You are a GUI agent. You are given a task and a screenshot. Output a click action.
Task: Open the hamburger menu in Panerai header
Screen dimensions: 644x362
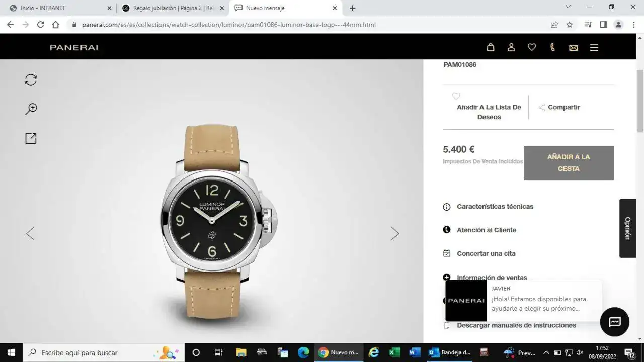594,47
